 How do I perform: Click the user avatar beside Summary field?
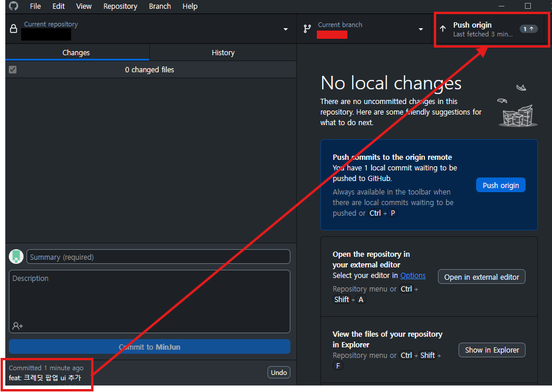(16, 256)
